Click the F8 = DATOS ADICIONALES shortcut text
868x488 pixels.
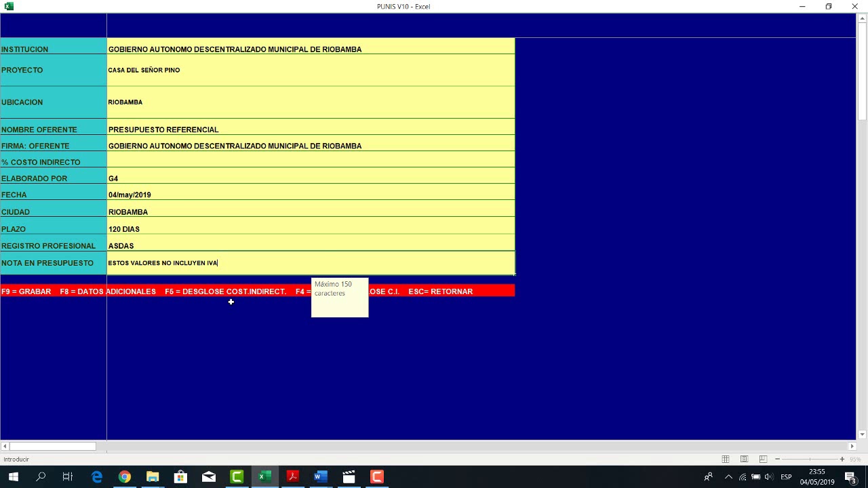tap(108, 291)
